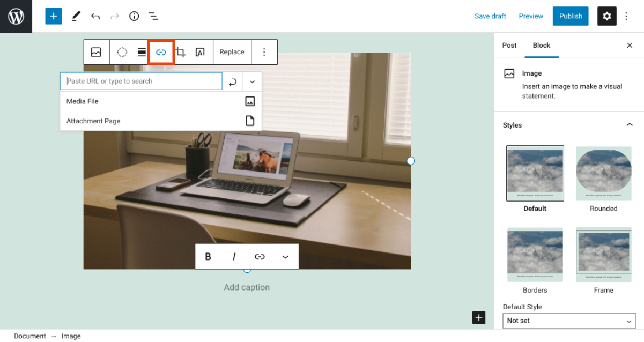The height and width of the screenshot is (342, 644).
Task: Close the settings sidebar
Action: 630,46
